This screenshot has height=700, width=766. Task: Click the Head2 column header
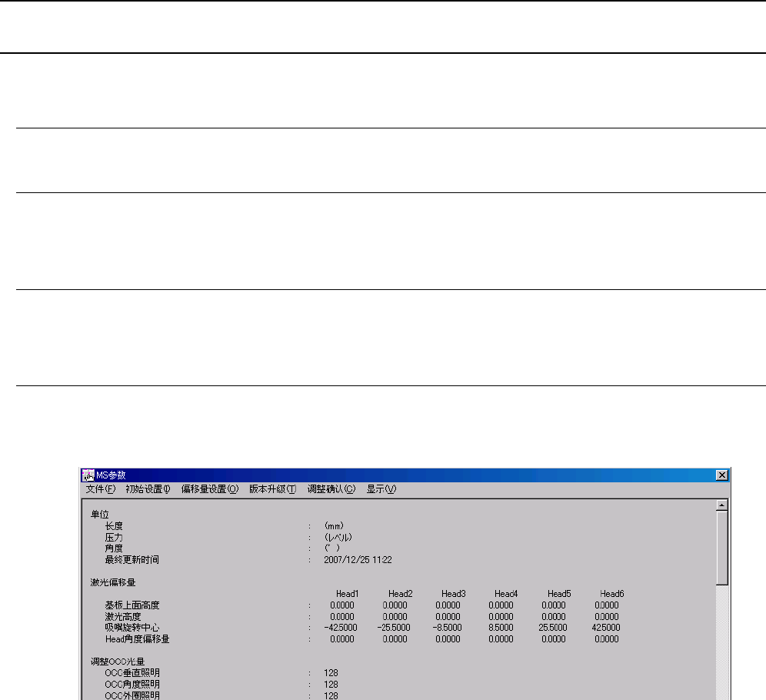point(401,594)
